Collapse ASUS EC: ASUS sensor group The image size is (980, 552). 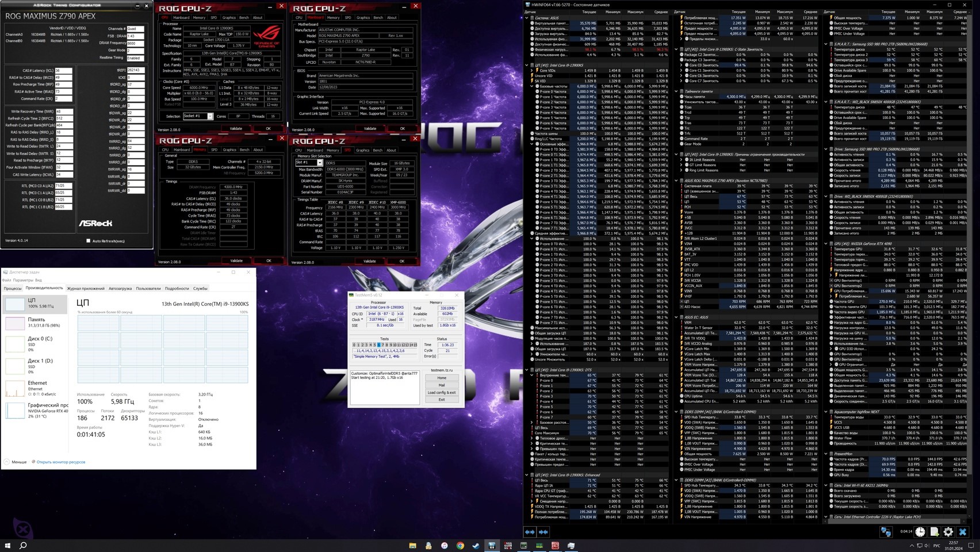[676, 317]
